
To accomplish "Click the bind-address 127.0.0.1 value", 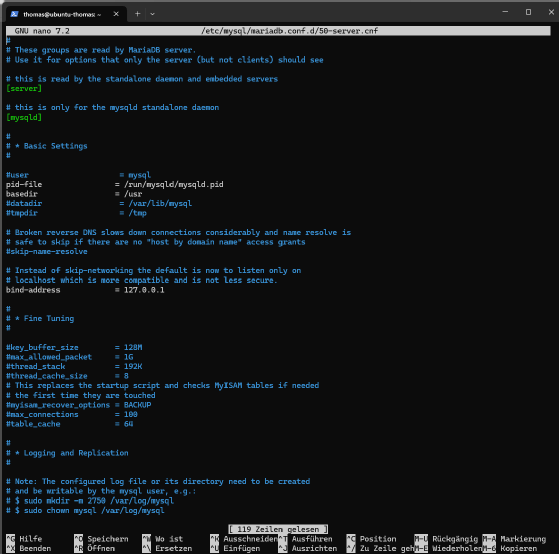I will (x=144, y=290).
